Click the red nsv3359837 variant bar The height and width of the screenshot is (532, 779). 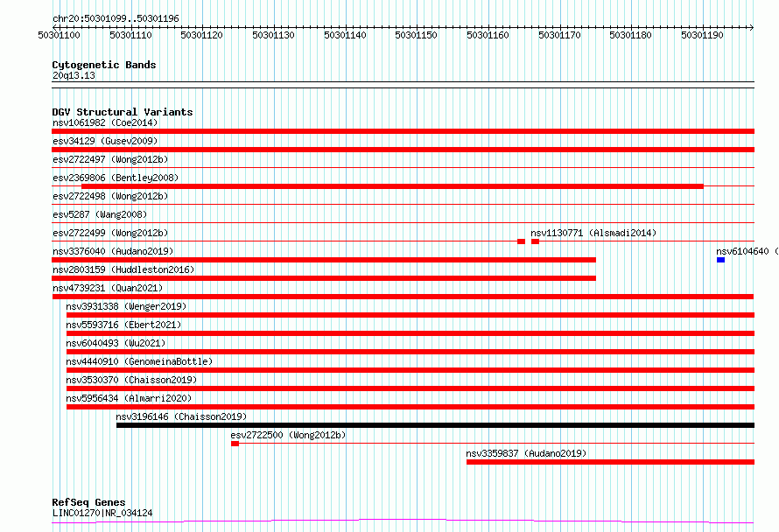tap(611, 462)
